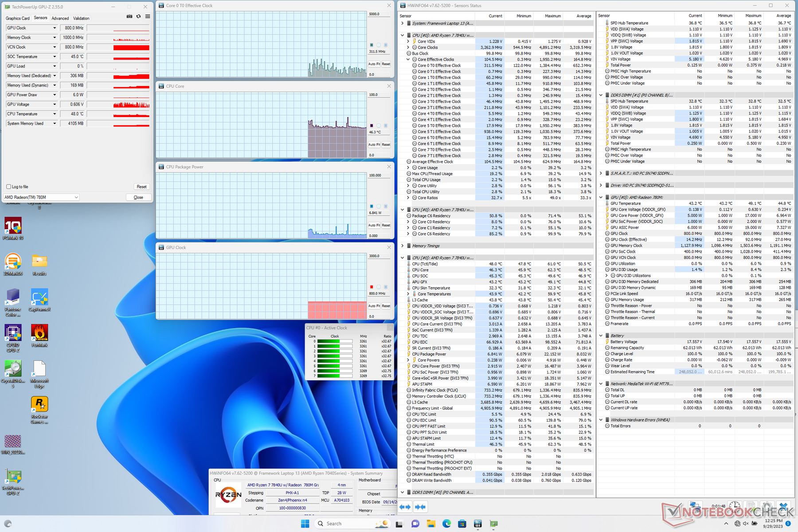Click the HWiNFO network monitor icon
This screenshot has width=798, height=532.
[695, 507]
